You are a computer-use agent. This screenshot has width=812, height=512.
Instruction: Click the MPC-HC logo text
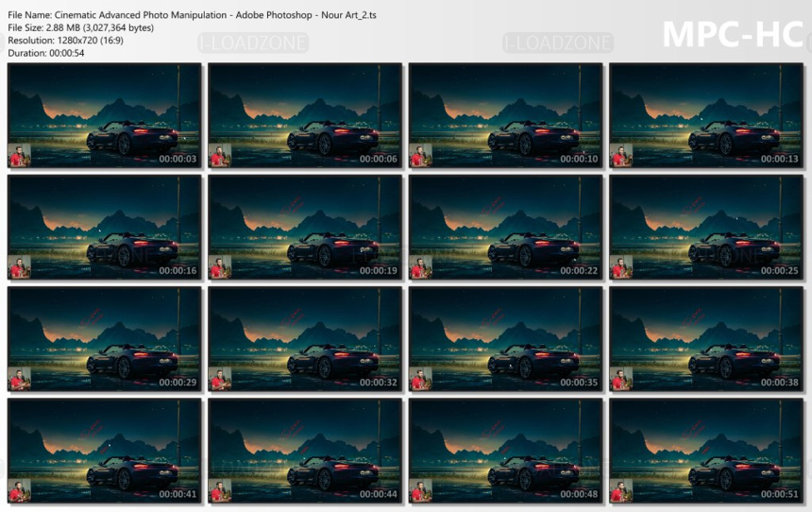tap(733, 34)
